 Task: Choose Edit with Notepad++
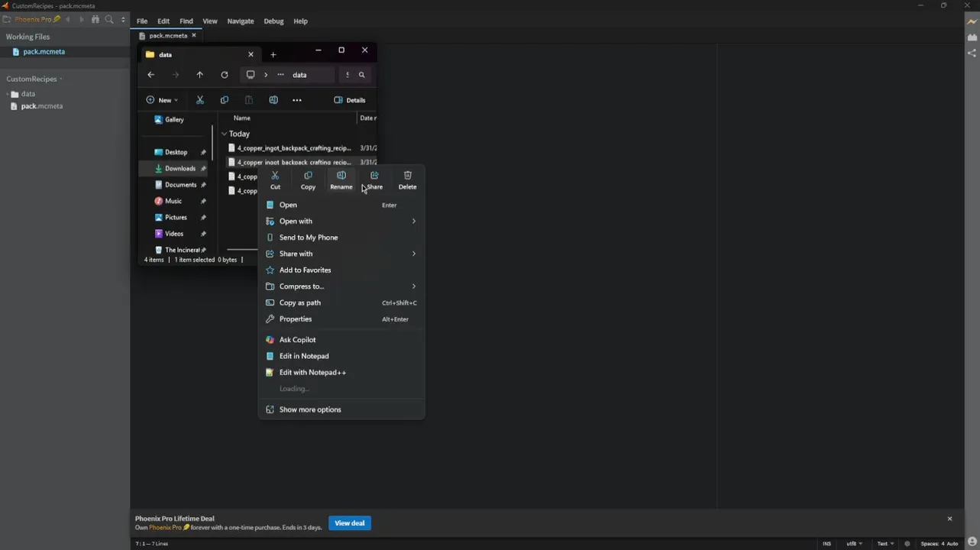[x=341, y=372]
